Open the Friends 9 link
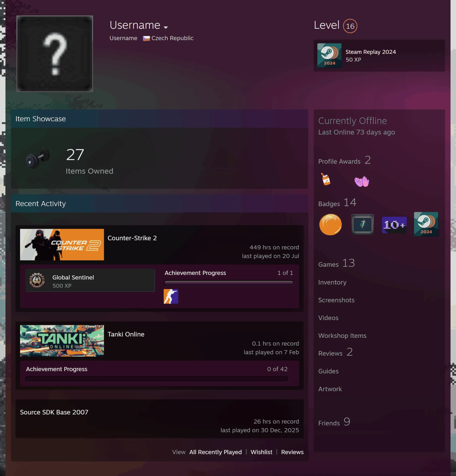Viewport: 456px width, 476px height. (334, 422)
